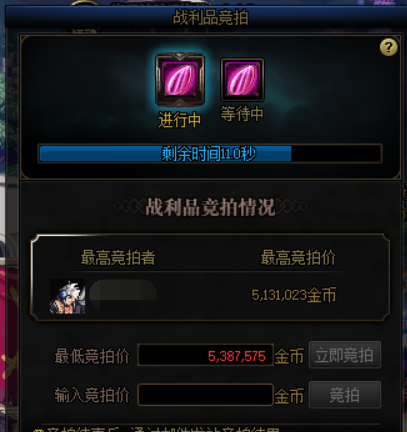This screenshot has width=407, height=432.
Task: Click the 战利品竞拍情况 section heading
Action: (x=210, y=207)
